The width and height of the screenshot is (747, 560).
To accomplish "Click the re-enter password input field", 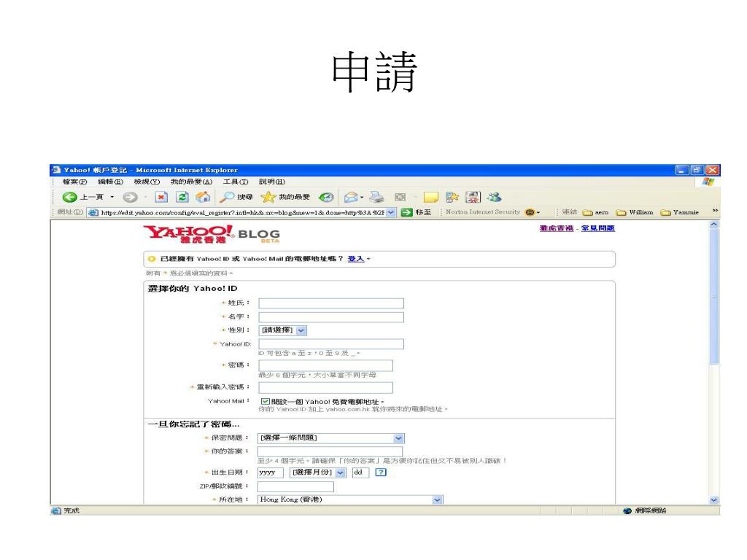I will point(326,388).
